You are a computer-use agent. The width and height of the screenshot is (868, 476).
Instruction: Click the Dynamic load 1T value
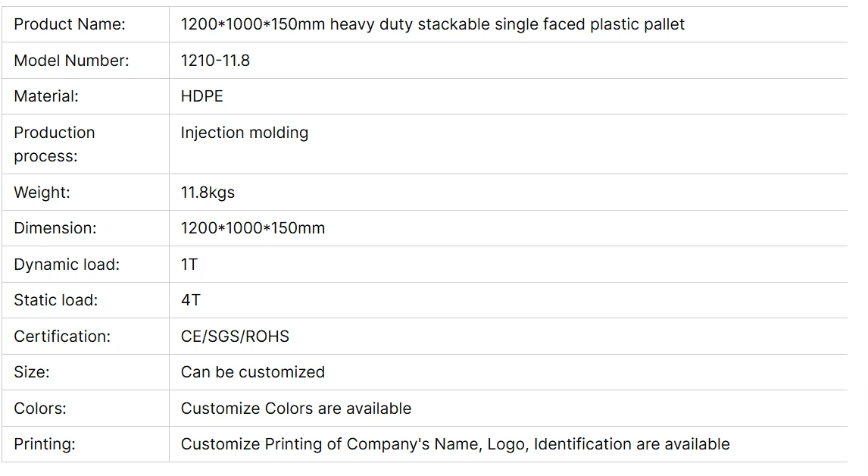tap(189, 265)
